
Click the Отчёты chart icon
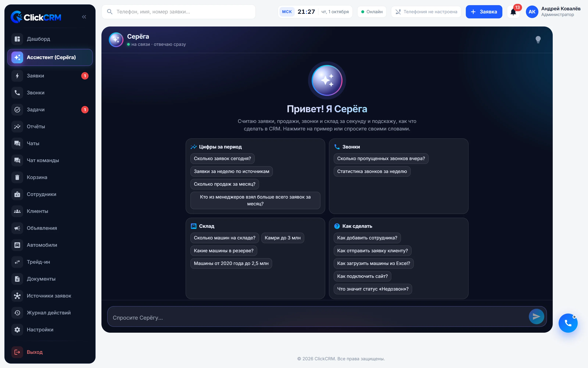tap(17, 127)
